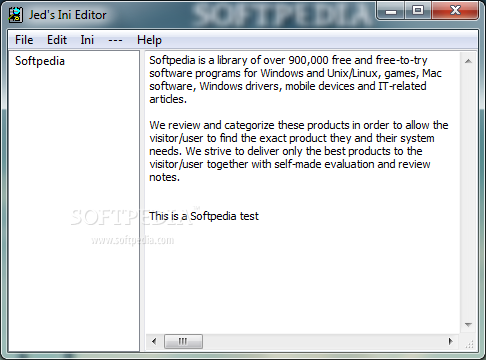Click the resize grip in bottom corner
The height and width of the screenshot is (360, 486).
pyautogui.click(x=469, y=344)
